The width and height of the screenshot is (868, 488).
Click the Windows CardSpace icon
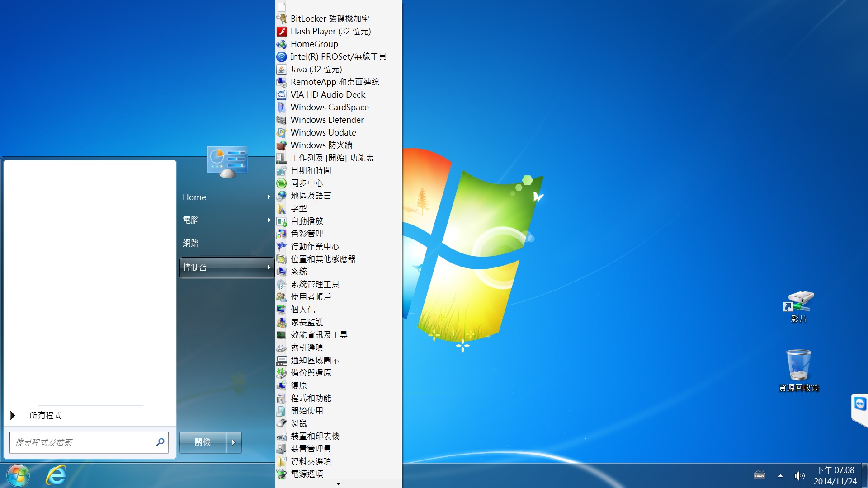(x=282, y=108)
